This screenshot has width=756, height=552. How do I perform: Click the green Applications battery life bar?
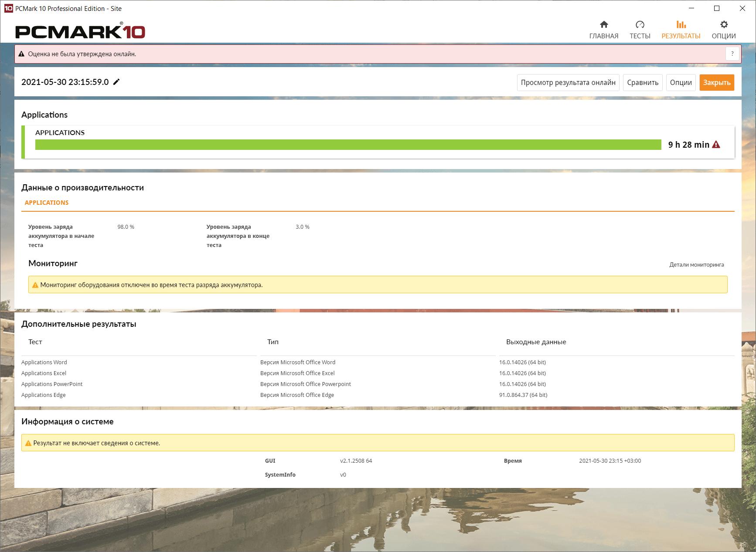tap(348, 145)
